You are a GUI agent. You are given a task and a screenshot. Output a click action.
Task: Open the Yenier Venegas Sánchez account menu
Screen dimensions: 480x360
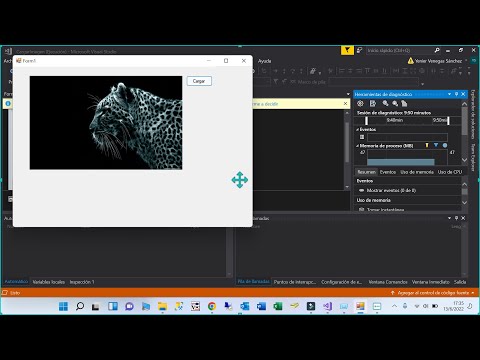[x=438, y=61]
